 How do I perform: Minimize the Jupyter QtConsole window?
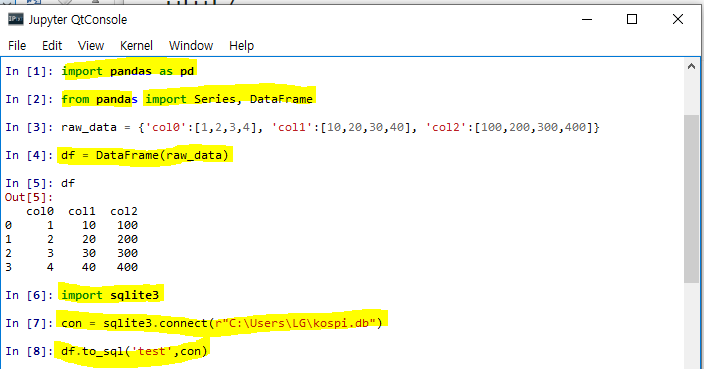(587, 19)
